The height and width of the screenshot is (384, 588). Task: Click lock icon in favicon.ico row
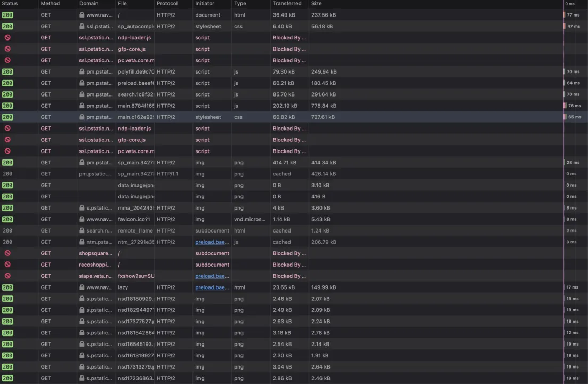tap(82, 219)
